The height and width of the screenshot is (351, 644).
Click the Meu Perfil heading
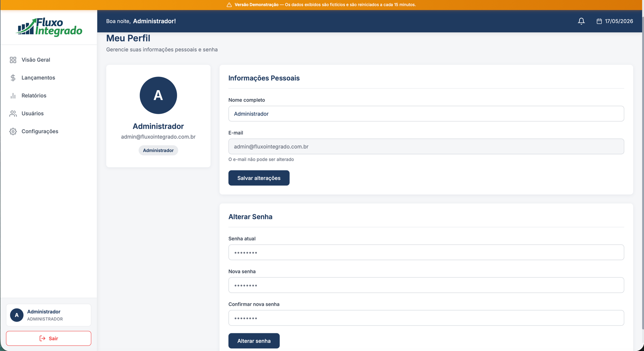(x=128, y=38)
